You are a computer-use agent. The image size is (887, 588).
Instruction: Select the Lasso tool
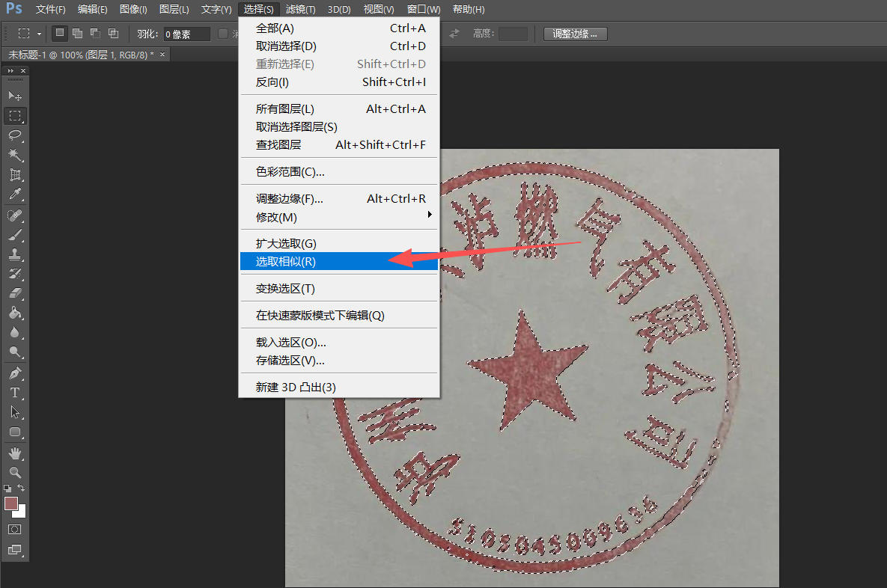click(x=14, y=135)
